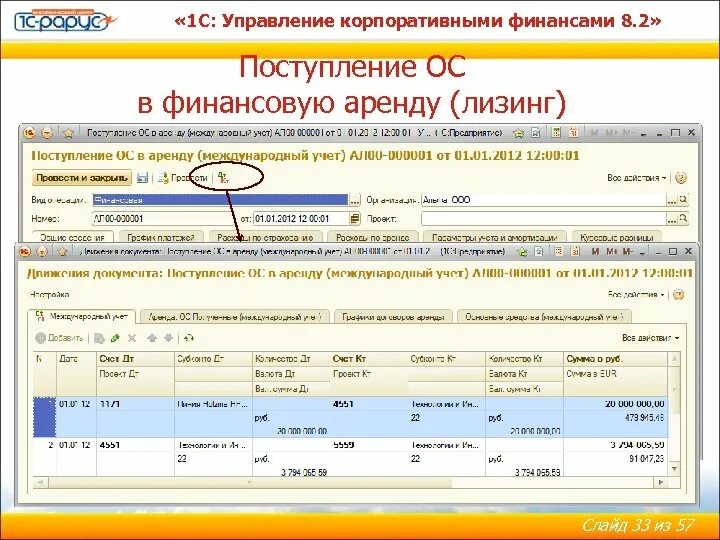720x540 pixels.
Task: Click the 'M' memory button in the movements window title bar
Action: [596, 252]
